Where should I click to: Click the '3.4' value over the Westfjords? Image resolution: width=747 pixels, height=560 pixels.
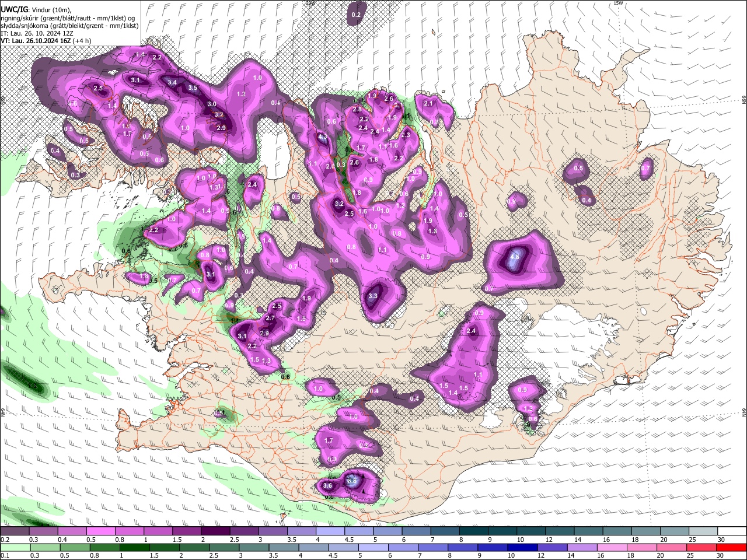(x=172, y=83)
